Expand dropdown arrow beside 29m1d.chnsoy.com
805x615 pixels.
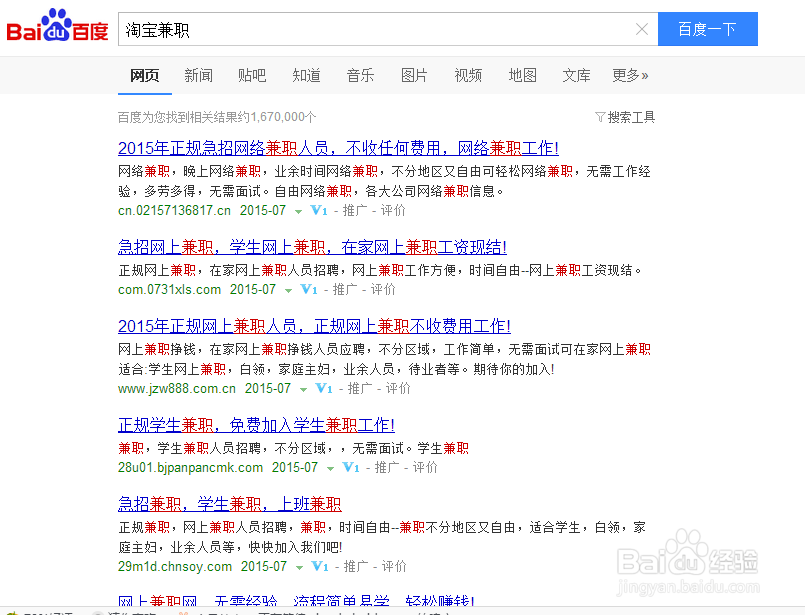click(299, 568)
